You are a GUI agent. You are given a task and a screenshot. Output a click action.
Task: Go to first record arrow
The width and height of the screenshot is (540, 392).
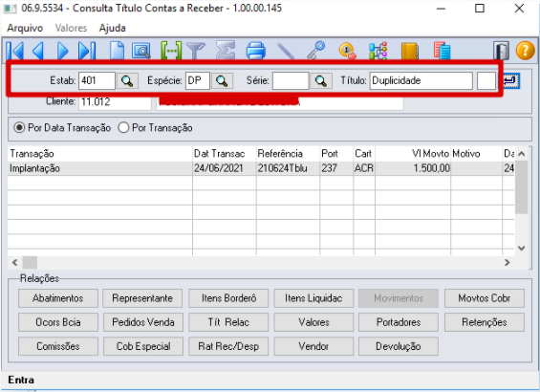click(x=15, y=51)
